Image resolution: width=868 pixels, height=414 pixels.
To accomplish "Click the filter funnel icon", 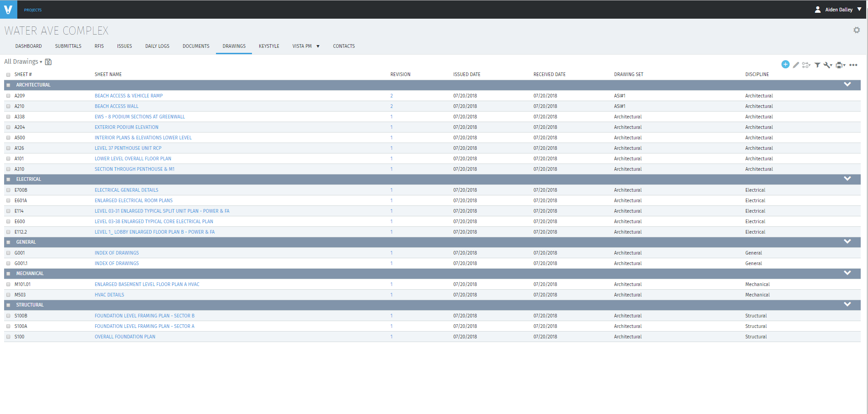I will click(x=817, y=65).
